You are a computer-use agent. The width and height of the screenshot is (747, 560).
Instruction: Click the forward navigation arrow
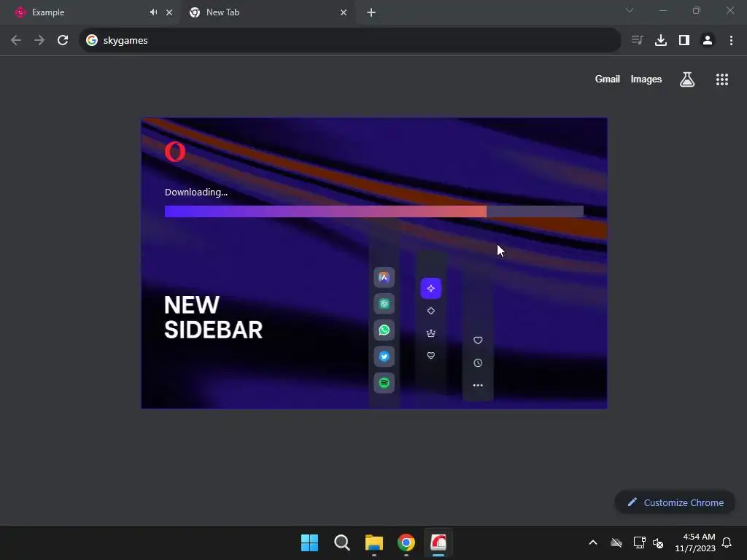click(x=39, y=41)
